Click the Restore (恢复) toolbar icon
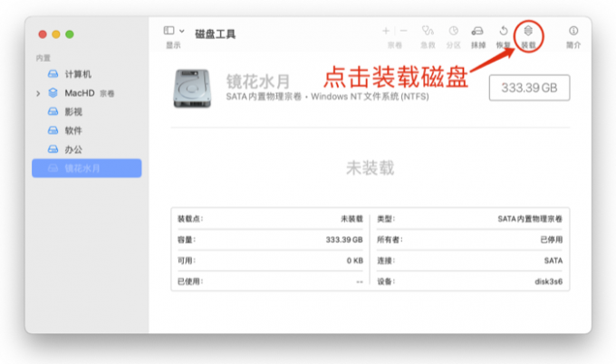Viewport: 616px width, 364px height. (504, 31)
